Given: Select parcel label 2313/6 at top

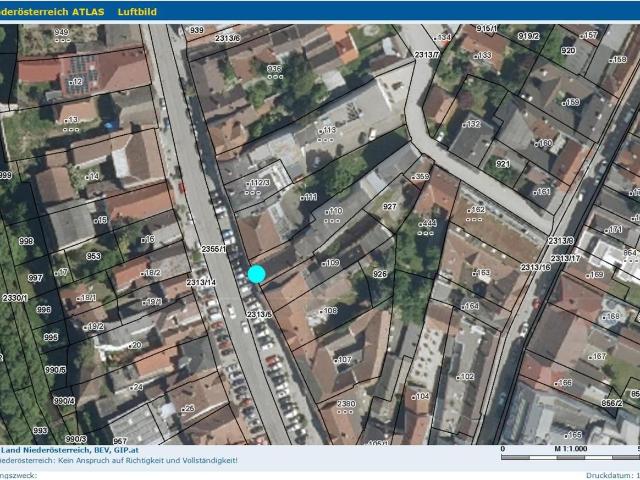Looking at the screenshot, I should click(x=227, y=38).
